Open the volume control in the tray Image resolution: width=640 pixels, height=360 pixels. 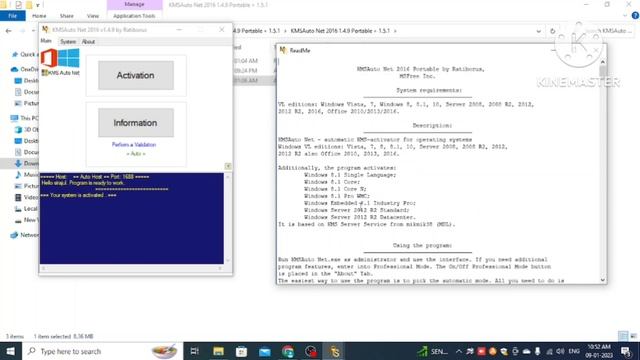(560, 351)
